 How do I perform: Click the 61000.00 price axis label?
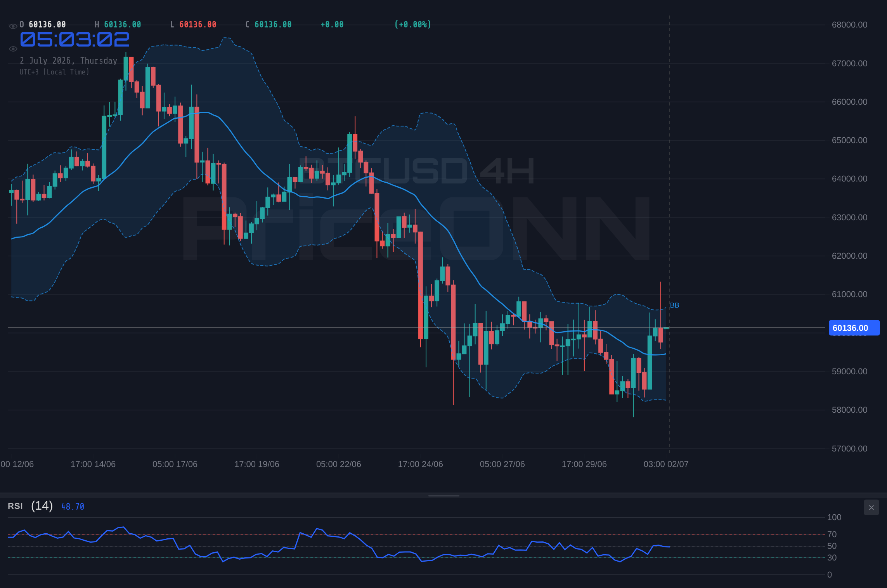(x=849, y=294)
